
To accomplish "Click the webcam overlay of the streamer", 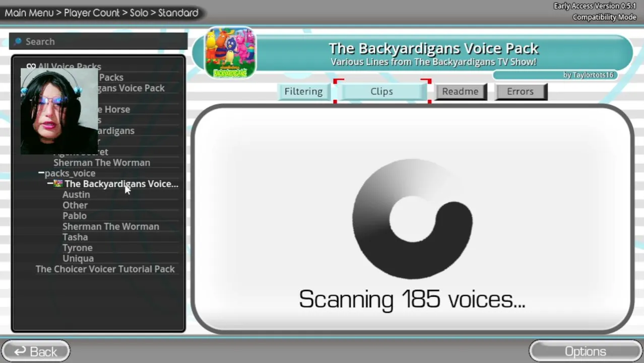I will pos(59,111).
